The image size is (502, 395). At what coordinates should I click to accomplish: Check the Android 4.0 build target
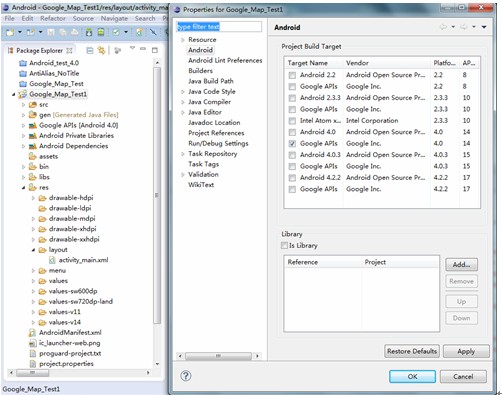coord(292,132)
